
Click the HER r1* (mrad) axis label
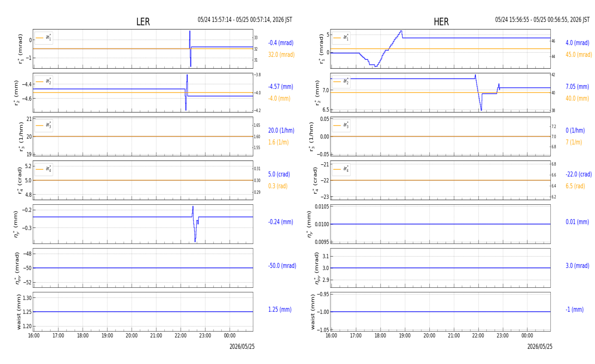pos(321,48)
